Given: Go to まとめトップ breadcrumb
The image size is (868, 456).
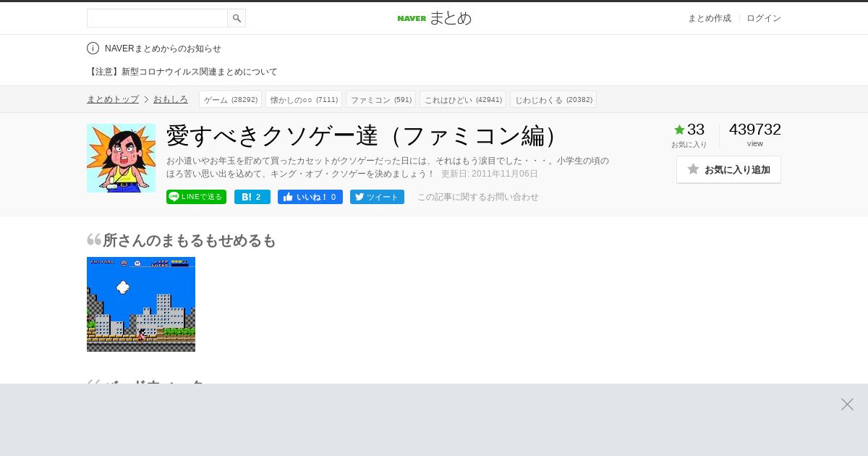Looking at the screenshot, I should (x=113, y=99).
